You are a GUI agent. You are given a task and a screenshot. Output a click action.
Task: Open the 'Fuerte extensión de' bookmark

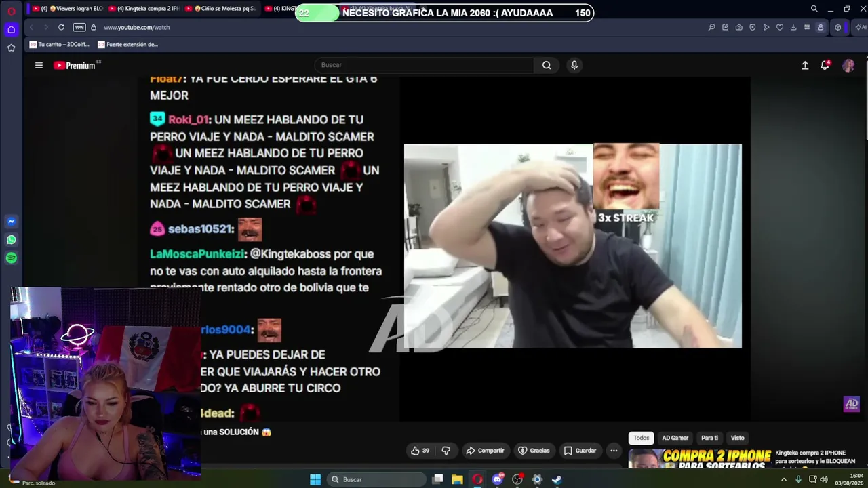[x=127, y=45]
